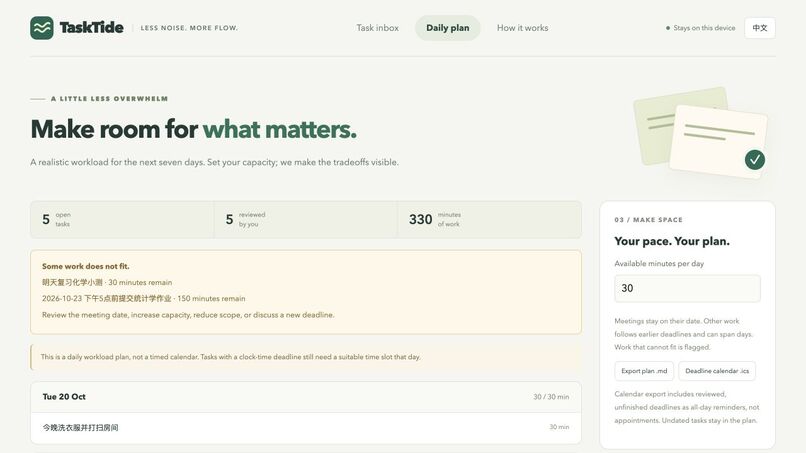Open the How it works tab

pyautogui.click(x=522, y=28)
